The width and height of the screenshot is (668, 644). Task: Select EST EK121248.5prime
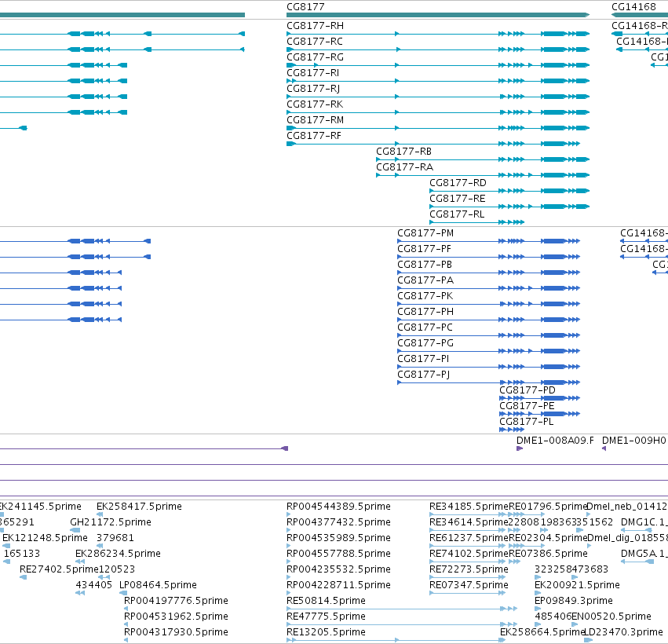pyautogui.click(x=46, y=538)
